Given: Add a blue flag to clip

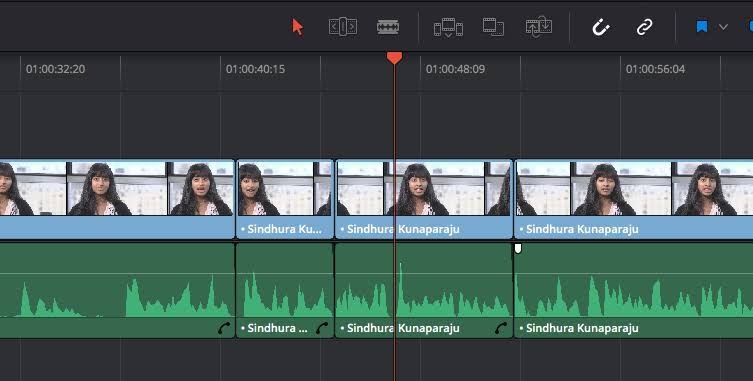Looking at the screenshot, I should click(702, 26).
